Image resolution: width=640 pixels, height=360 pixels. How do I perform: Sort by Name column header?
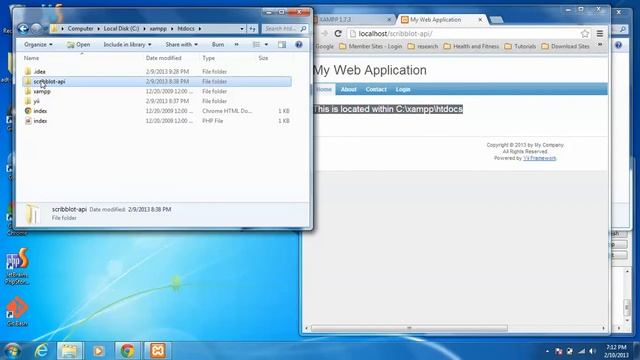coord(31,58)
